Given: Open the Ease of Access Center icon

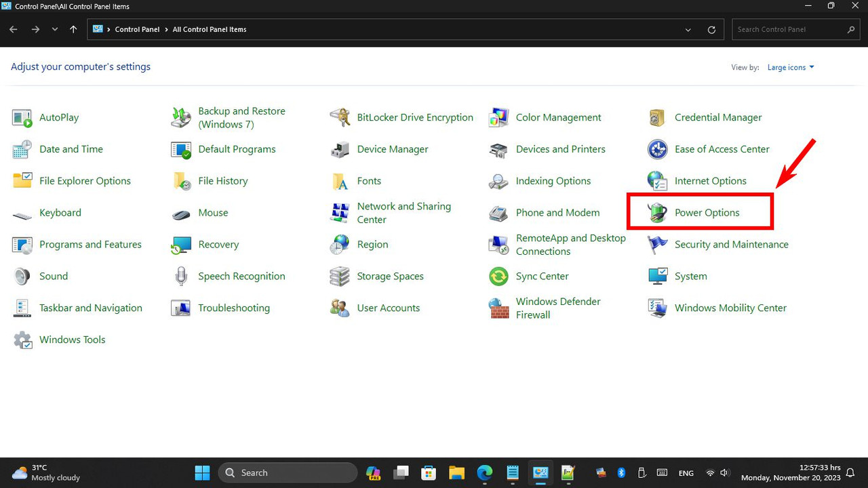Looking at the screenshot, I should coord(657,149).
